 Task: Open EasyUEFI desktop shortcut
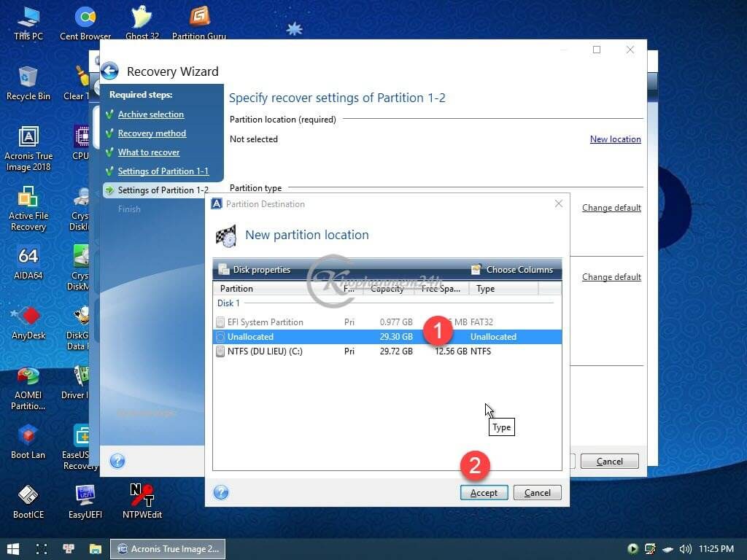coord(85,501)
